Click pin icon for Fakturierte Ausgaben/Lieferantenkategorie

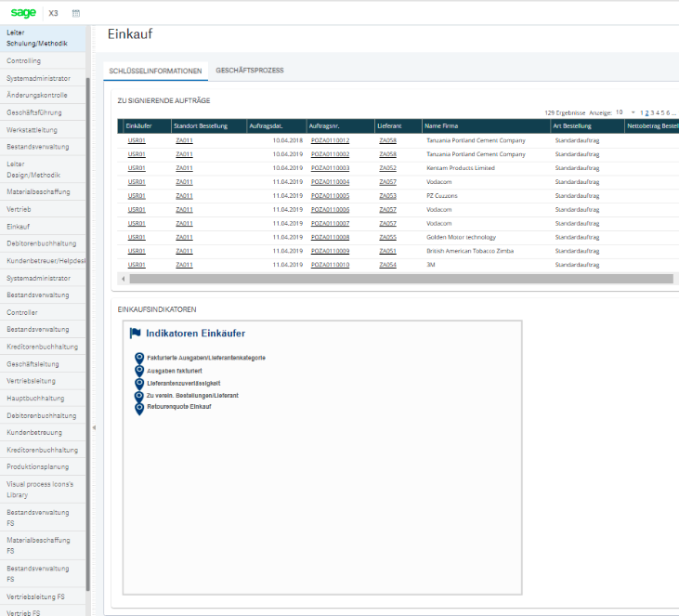click(139, 359)
